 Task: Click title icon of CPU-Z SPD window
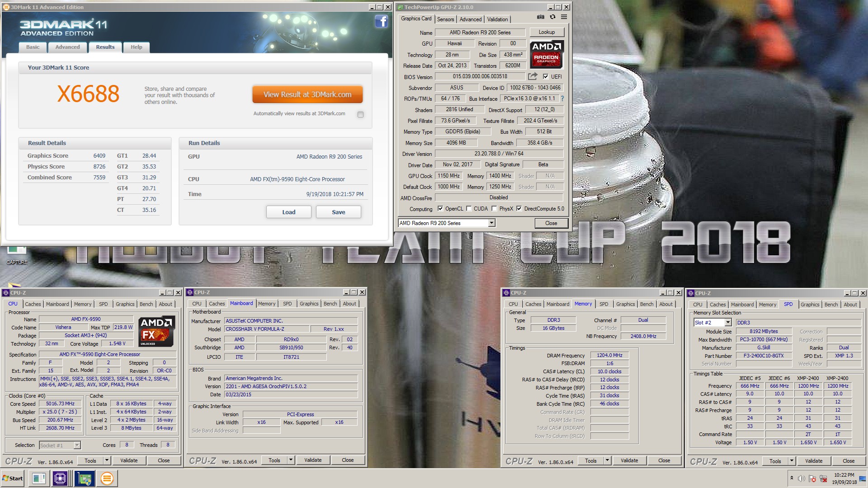click(691, 293)
